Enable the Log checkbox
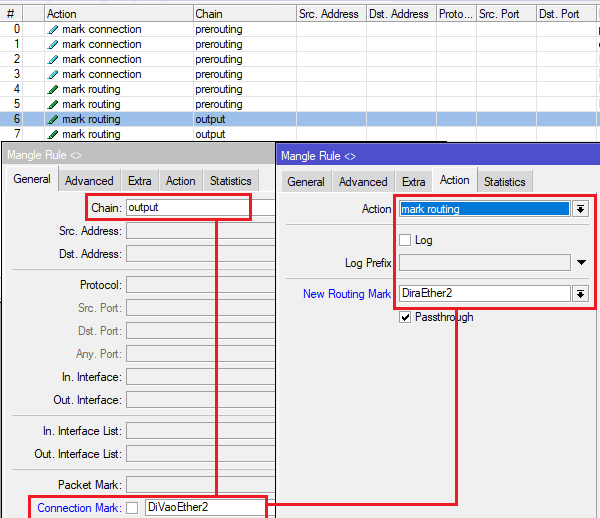Viewport: 600px width, 518px height. (x=405, y=240)
